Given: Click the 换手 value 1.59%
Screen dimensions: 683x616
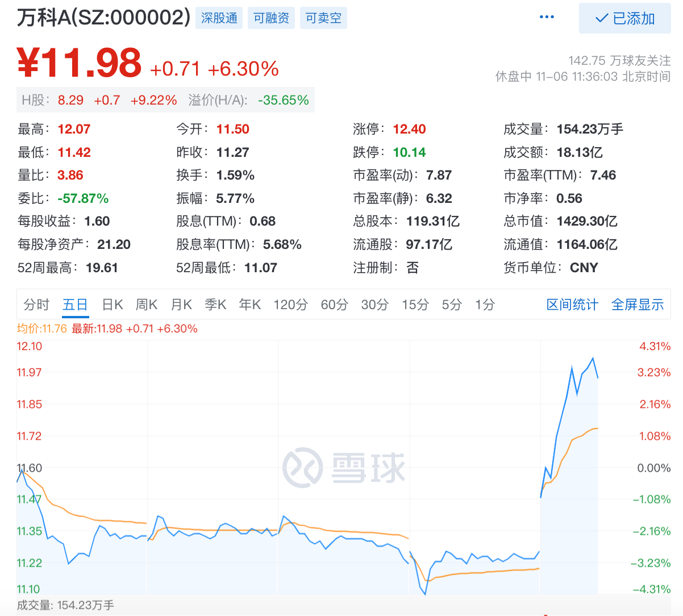Looking at the screenshot, I should tap(235, 175).
